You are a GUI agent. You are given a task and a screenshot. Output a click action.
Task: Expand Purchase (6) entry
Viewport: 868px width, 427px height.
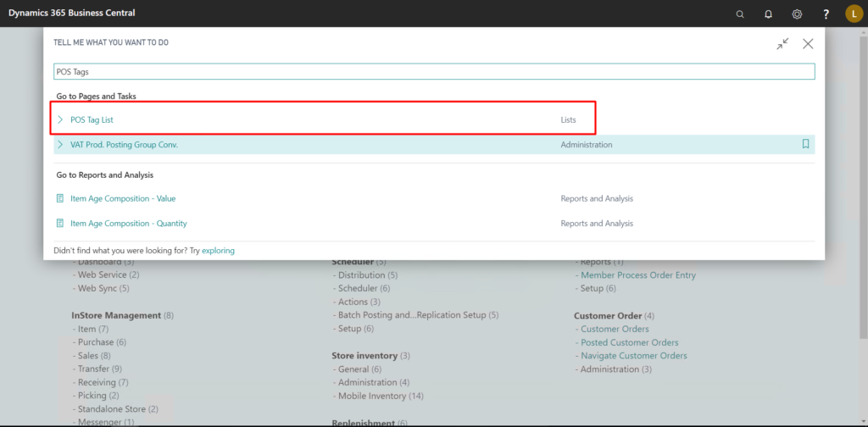pyautogui.click(x=102, y=342)
